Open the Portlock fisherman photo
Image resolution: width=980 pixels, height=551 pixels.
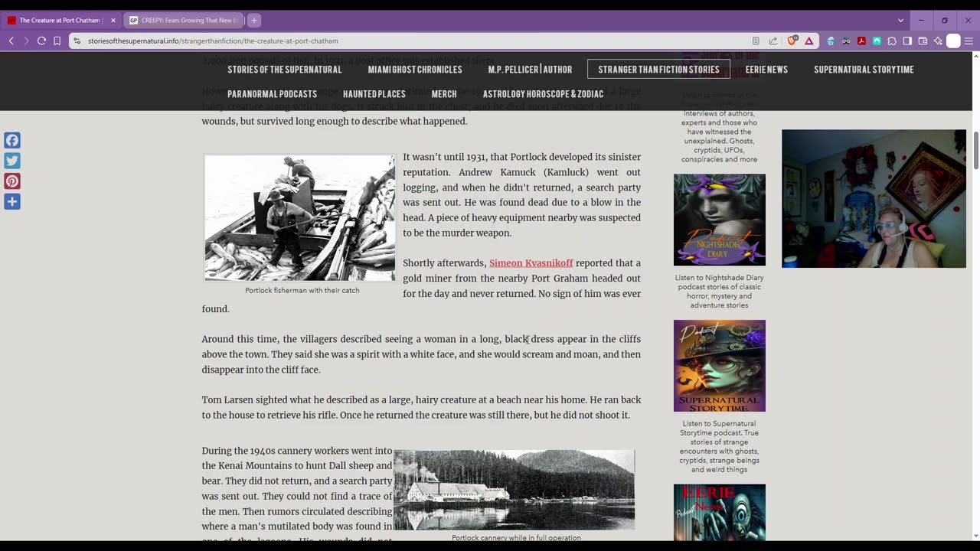[x=300, y=218]
